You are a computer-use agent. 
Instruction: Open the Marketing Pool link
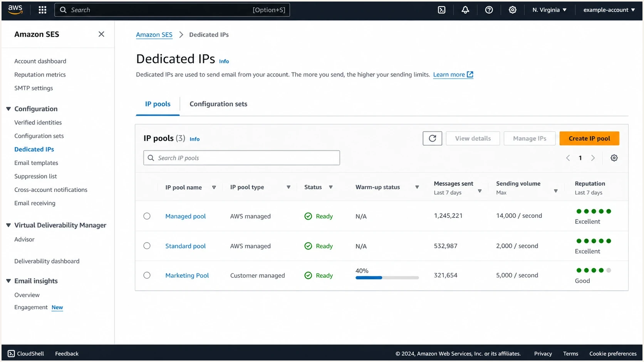187,275
